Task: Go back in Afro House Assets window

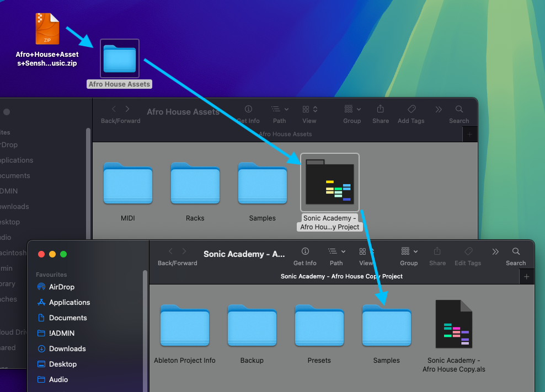Action: [x=114, y=109]
